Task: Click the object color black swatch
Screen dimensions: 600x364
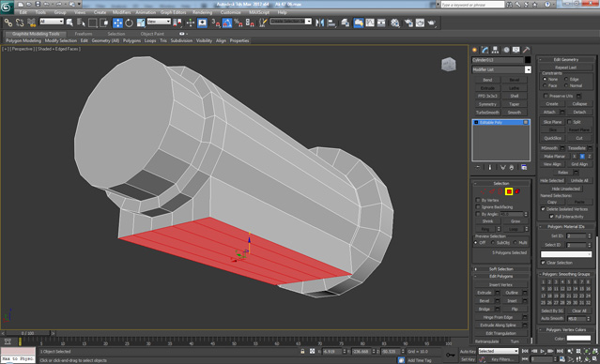Action: tap(528, 60)
